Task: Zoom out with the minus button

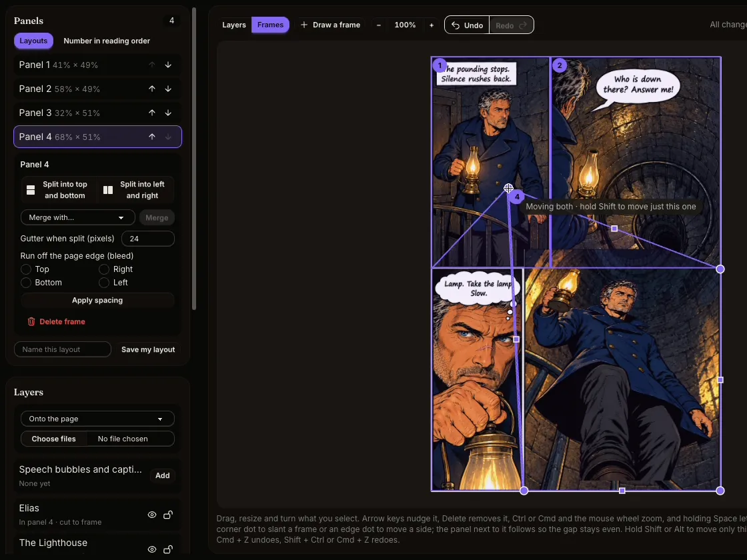Action: tap(379, 25)
